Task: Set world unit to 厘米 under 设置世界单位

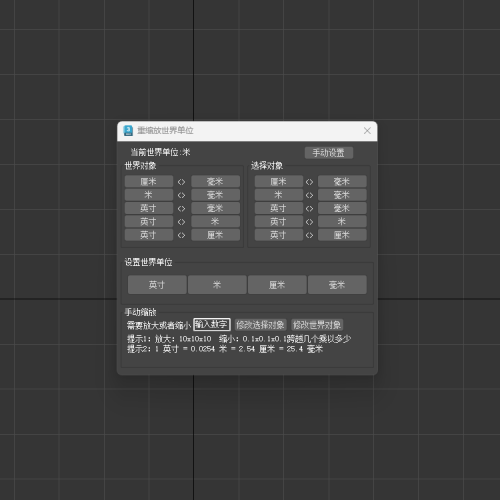Action: point(277,285)
